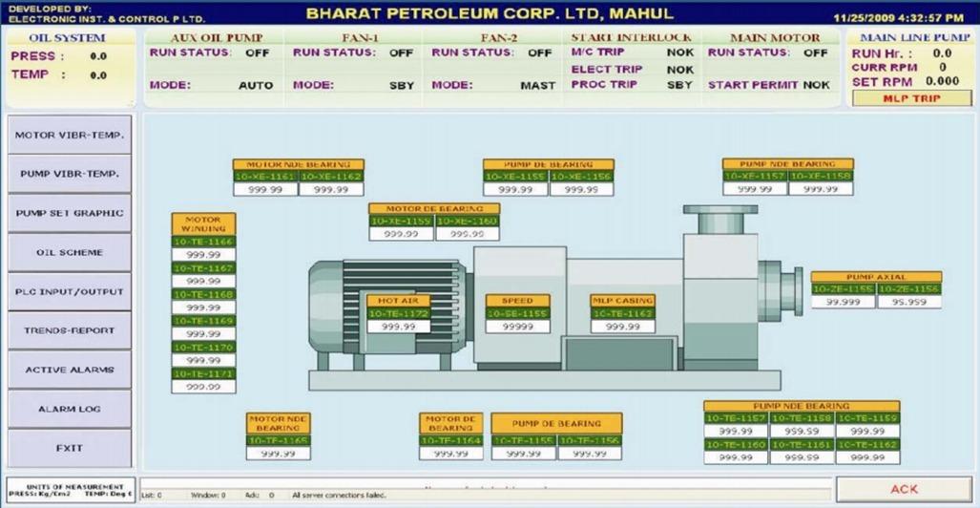
Task: Switch to PUMP SET GRAPHIC view
Action: tap(69, 214)
